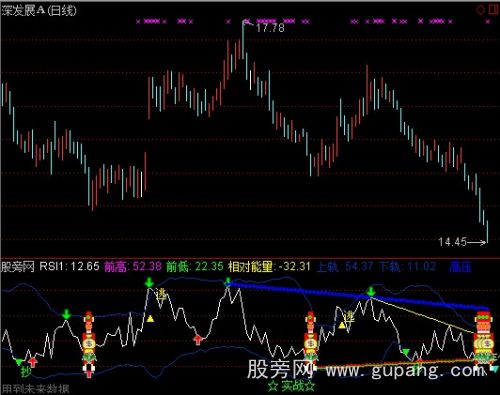Screen dimensions: 500x395
Task: Click the final candlestick marked 14.45
Action: [487, 232]
